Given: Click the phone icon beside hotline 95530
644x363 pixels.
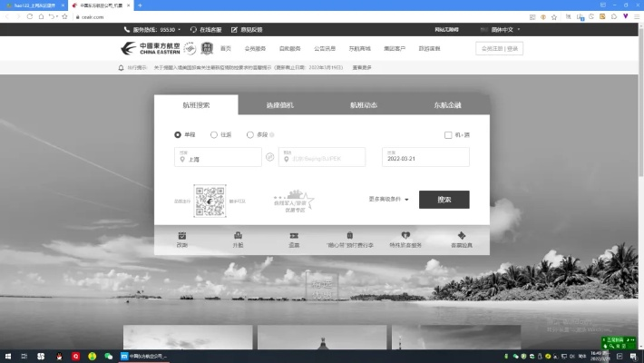Looking at the screenshot, I should pos(126,30).
